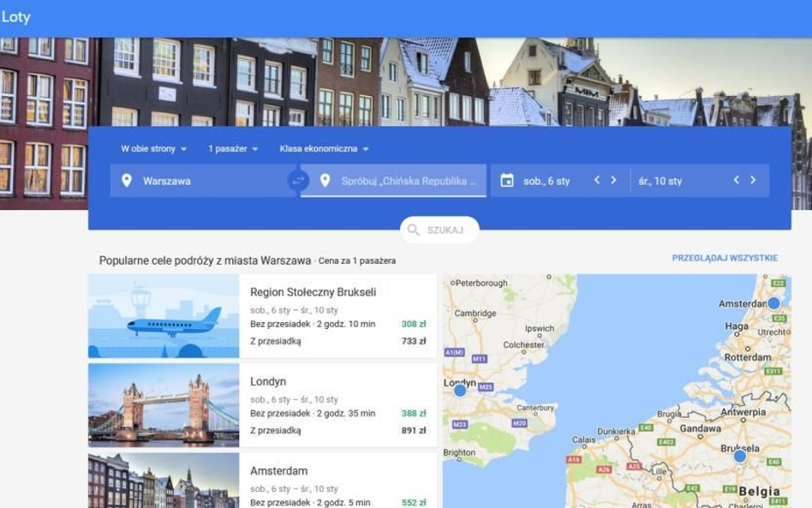Screen dimensions: 812x508
Task: Open the Amsterdam houses thumbnail
Action: [164, 481]
